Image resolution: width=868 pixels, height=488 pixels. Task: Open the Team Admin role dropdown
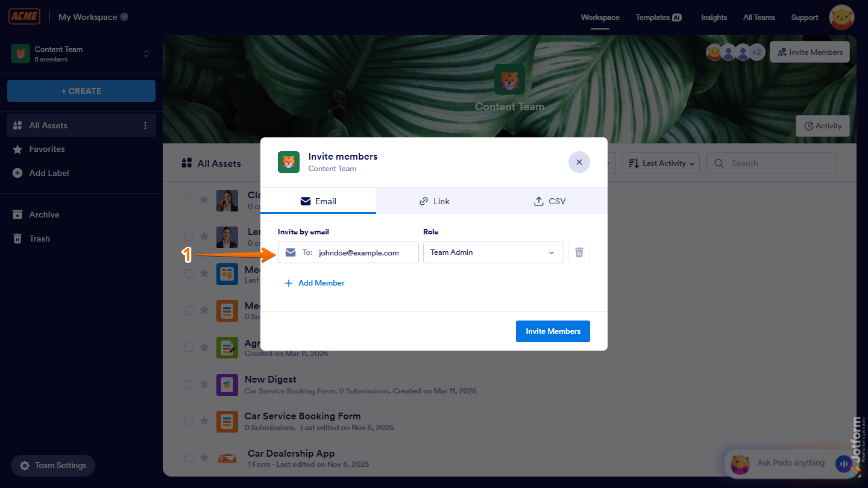point(494,252)
